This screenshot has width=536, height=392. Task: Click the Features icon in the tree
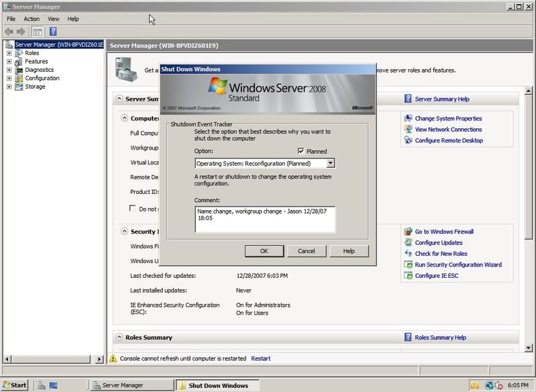pos(19,62)
